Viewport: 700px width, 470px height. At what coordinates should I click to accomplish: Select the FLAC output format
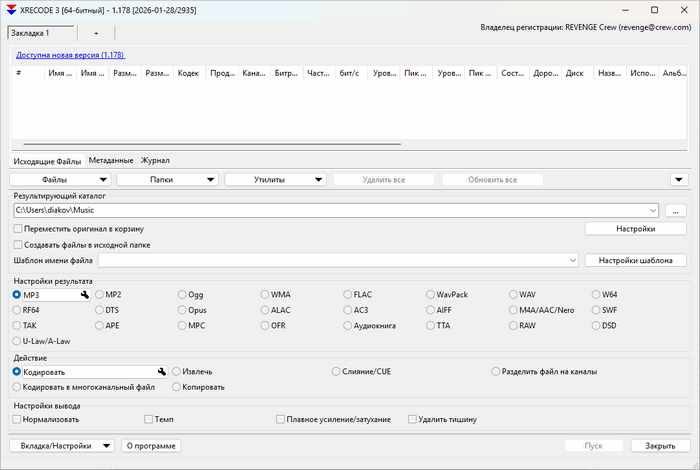click(349, 295)
